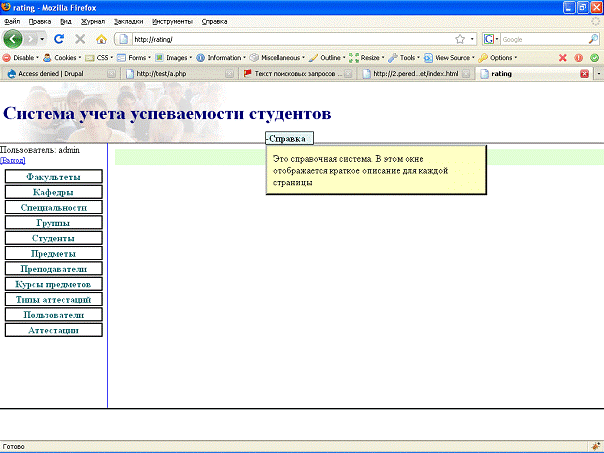Viewport: 604px width, 453px height.
Task: Open the View Source toolbar item
Action: pos(455,57)
